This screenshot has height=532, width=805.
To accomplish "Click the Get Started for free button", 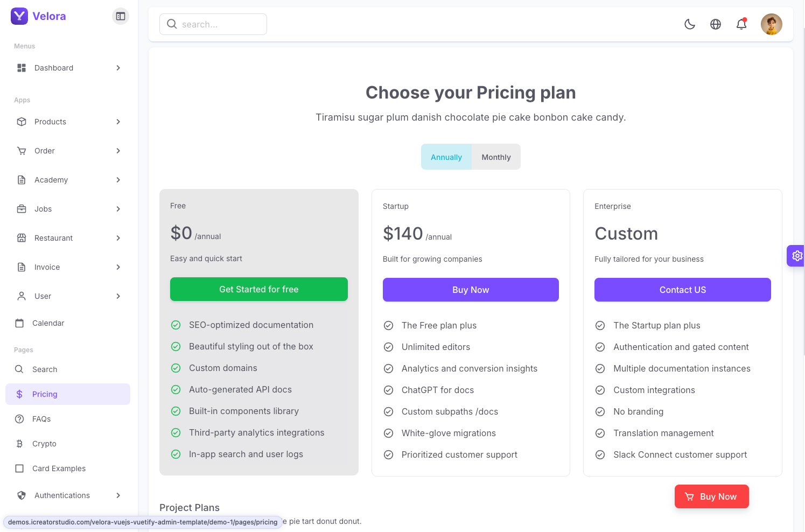I will (259, 289).
